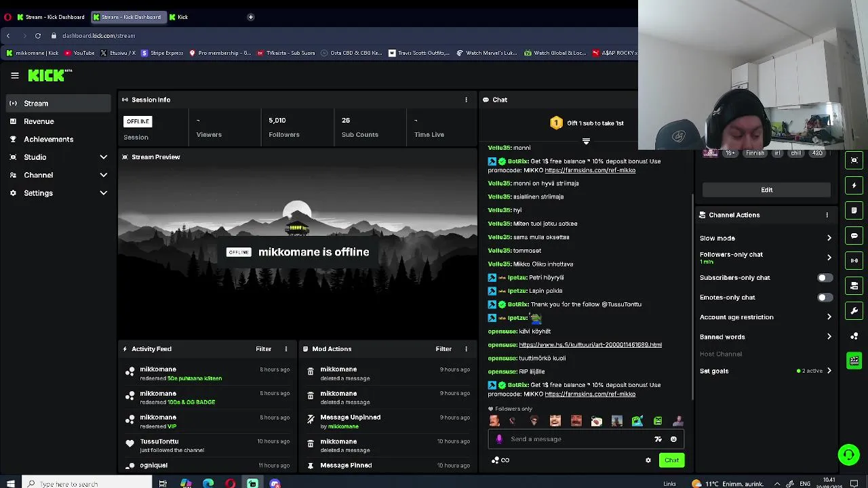Open the Activity Feed three-dot menu

click(285, 349)
